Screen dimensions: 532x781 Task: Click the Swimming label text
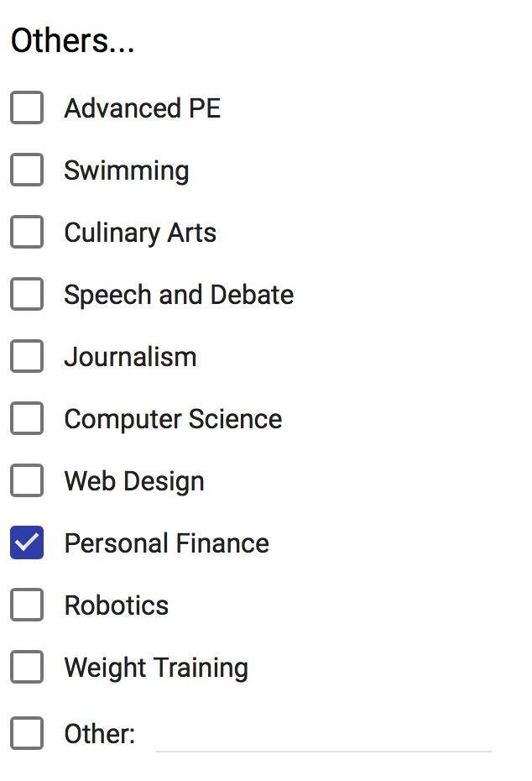coord(126,170)
